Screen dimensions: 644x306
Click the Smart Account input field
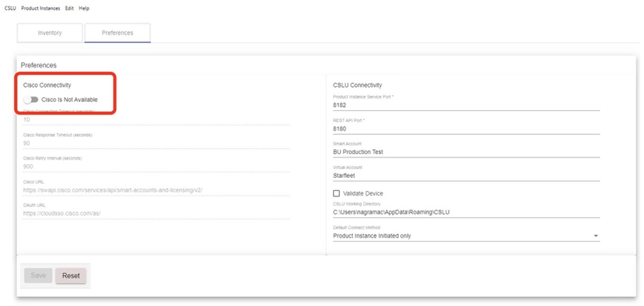click(x=466, y=152)
